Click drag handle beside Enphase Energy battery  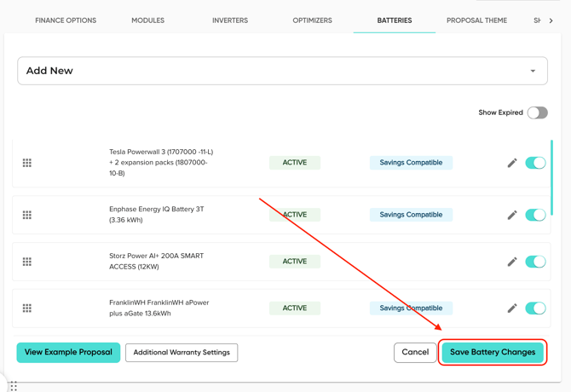27,215
